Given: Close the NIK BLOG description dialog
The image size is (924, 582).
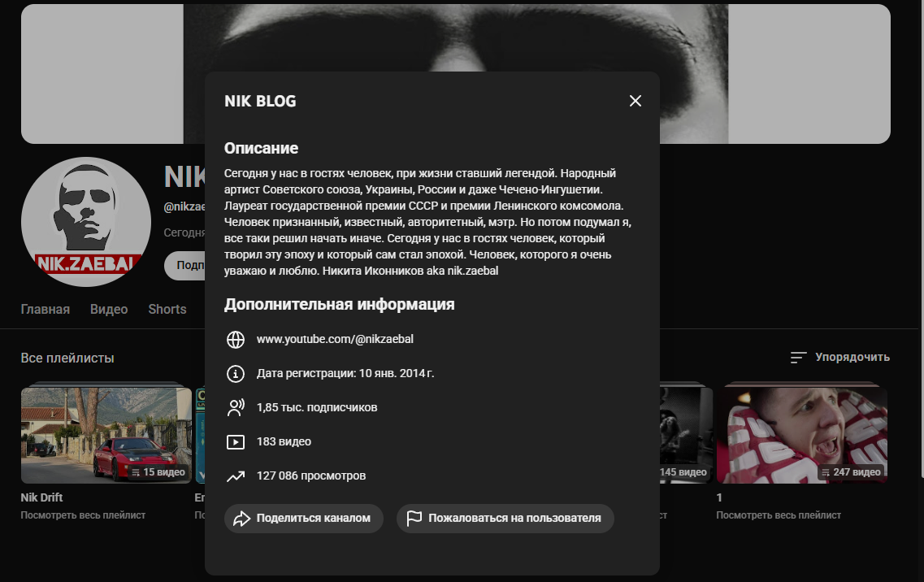Looking at the screenshot, I should coord(636,101).
